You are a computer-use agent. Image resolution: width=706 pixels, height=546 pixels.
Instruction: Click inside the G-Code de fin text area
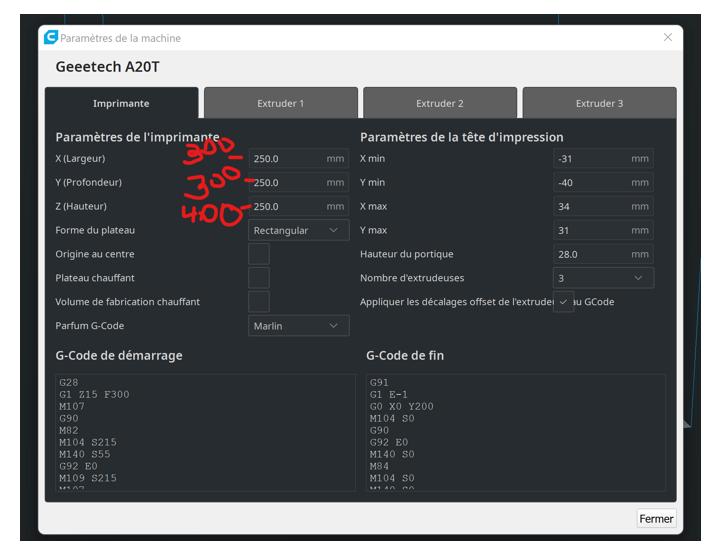tap(516, 433)
